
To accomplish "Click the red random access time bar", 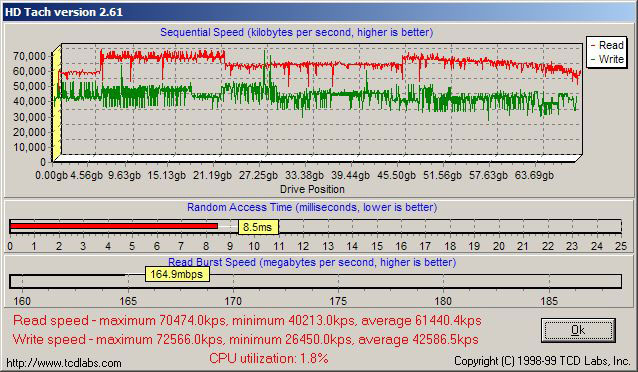I will click(x=114, y=226).
